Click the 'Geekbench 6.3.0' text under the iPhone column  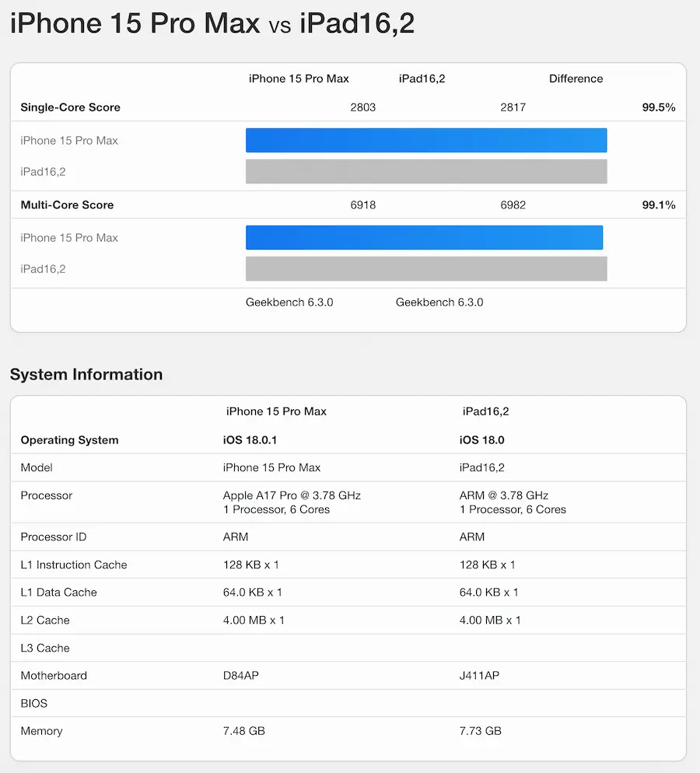pyautogui.click(x=289, y=303)
